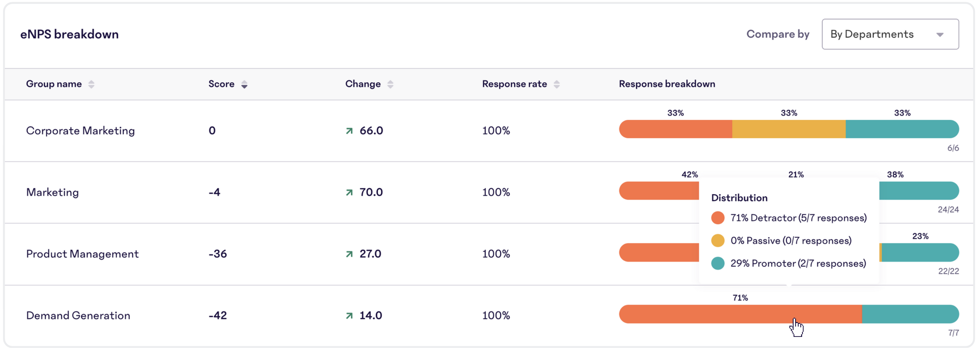This screenshot has width=980, height=352.
Task: Click Demand Generation score -42
Action: [x=218, y=315]
